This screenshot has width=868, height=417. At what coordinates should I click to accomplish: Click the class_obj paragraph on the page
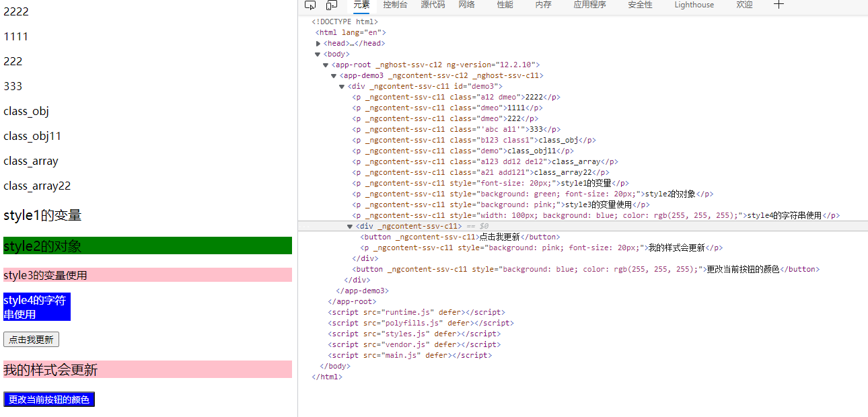(26, 111)
